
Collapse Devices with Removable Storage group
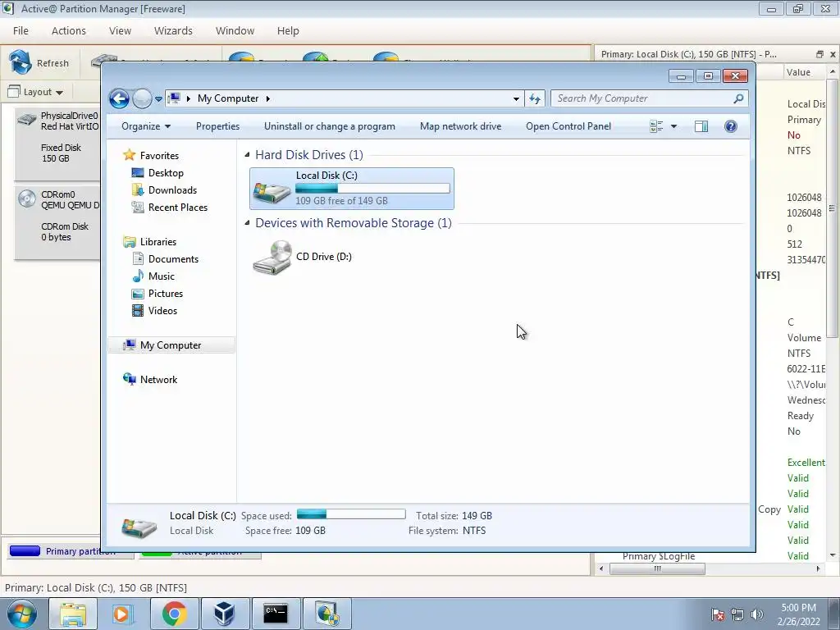[x=247, y=223]
